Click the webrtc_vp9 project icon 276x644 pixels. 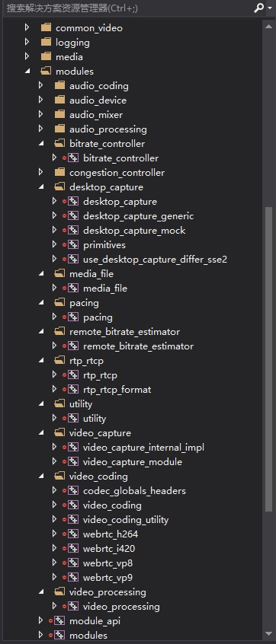72,577
